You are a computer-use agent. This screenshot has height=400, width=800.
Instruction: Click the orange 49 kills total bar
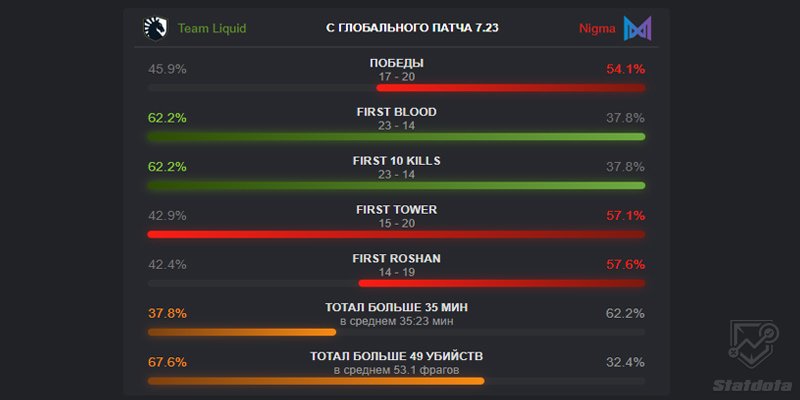point(316,381)
